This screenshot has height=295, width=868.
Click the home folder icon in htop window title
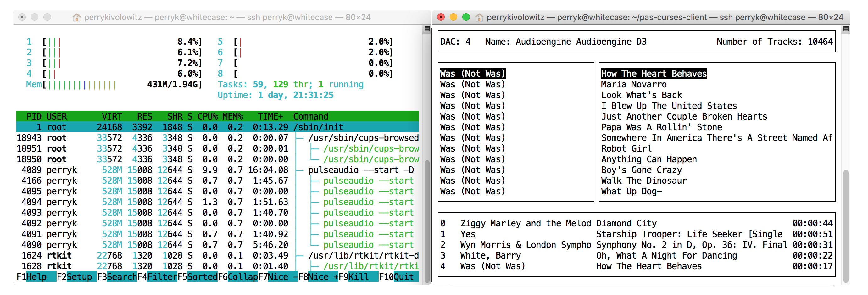tap(76, 17)
